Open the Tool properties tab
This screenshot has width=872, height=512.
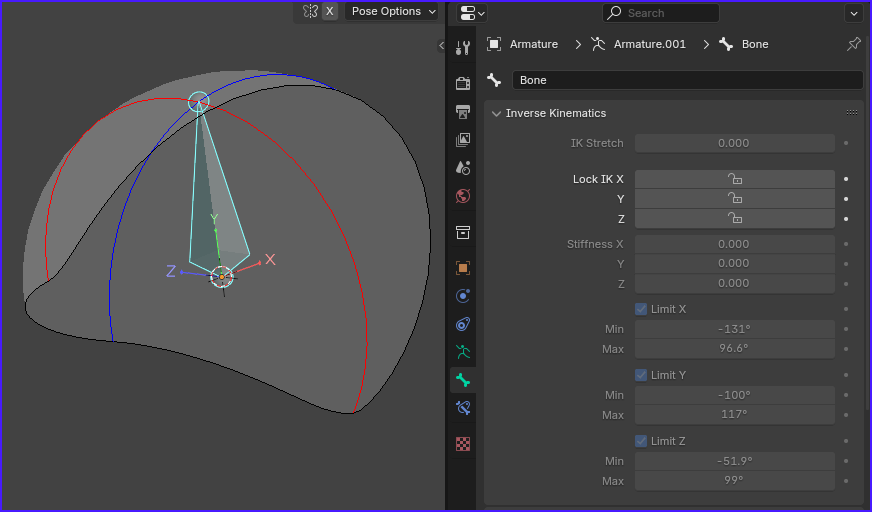[x=463, y=48]
